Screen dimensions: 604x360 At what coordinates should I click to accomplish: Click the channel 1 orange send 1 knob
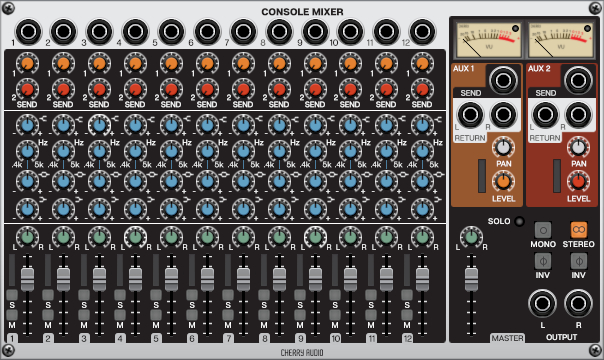pyautogui.click(x=27, y=63)
